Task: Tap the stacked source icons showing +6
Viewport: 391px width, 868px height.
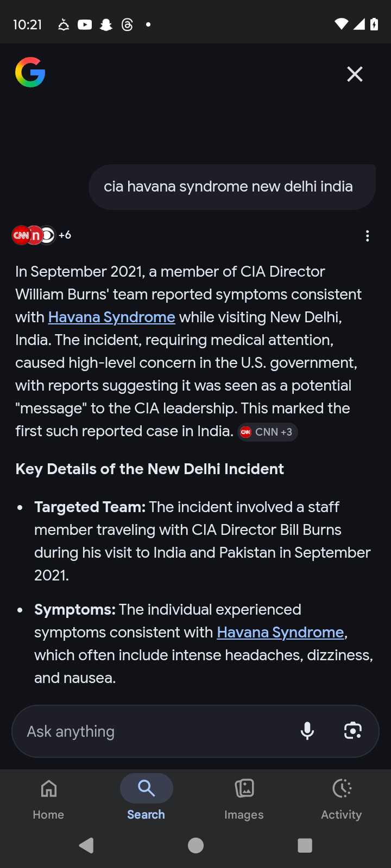Action: point(42,235)
